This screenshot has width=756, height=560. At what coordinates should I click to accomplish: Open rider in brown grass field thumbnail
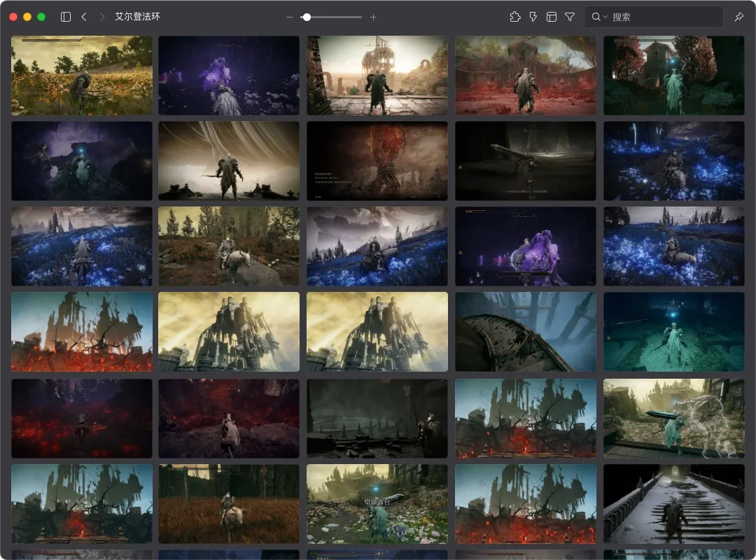tap(229, 503)
